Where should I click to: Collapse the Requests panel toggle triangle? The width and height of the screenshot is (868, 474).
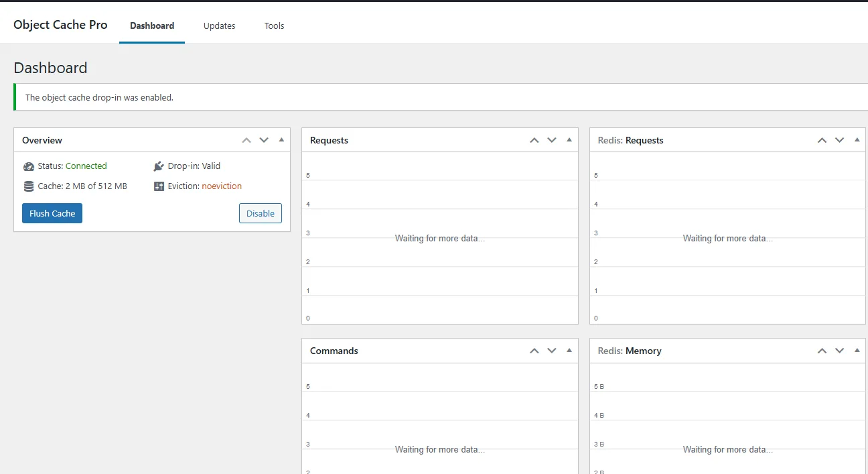click(569, 140)
